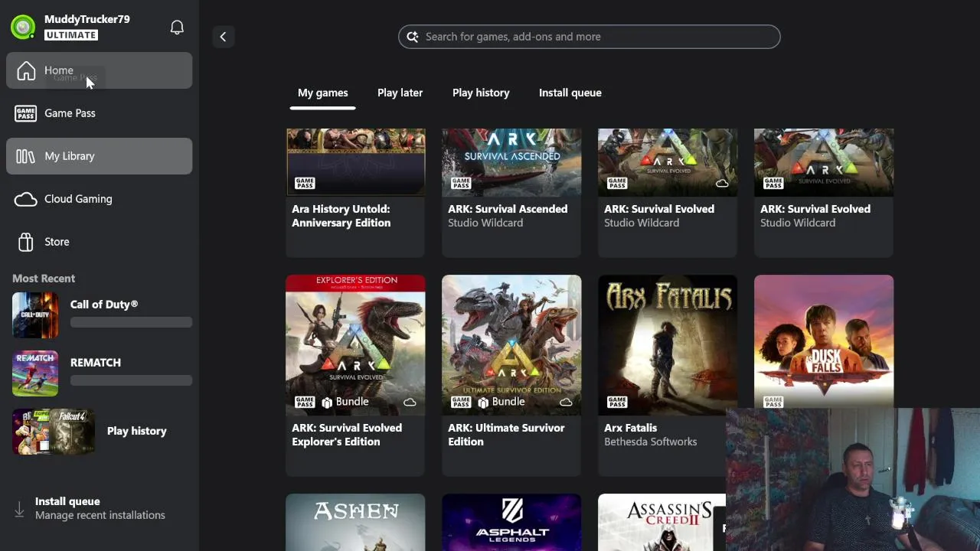Open the Ashen game tile
This screenshot has height=551, width=980.
[x=355, y=523]
